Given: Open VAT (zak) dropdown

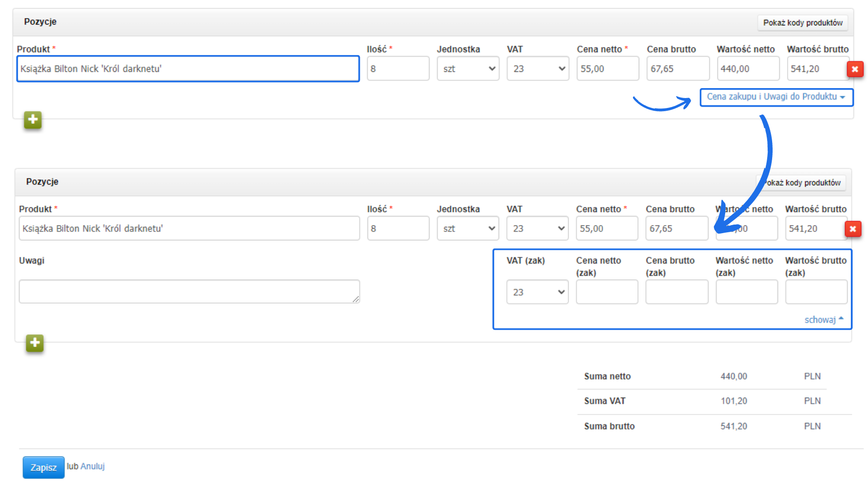Looking at the screenshot, I should (x=537, y=292).
